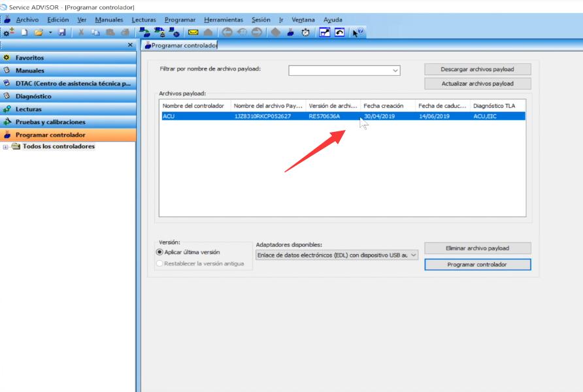
Task: Click Actualizar archivos payload button
Action: 477,84
